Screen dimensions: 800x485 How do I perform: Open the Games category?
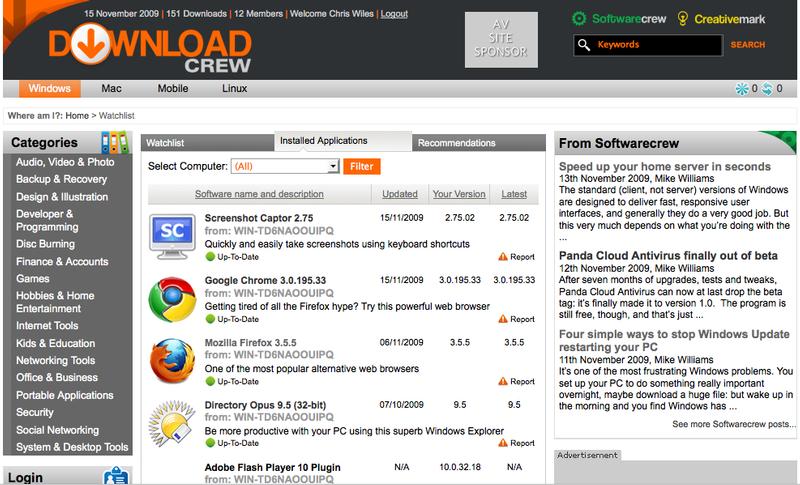click(33, 278)
